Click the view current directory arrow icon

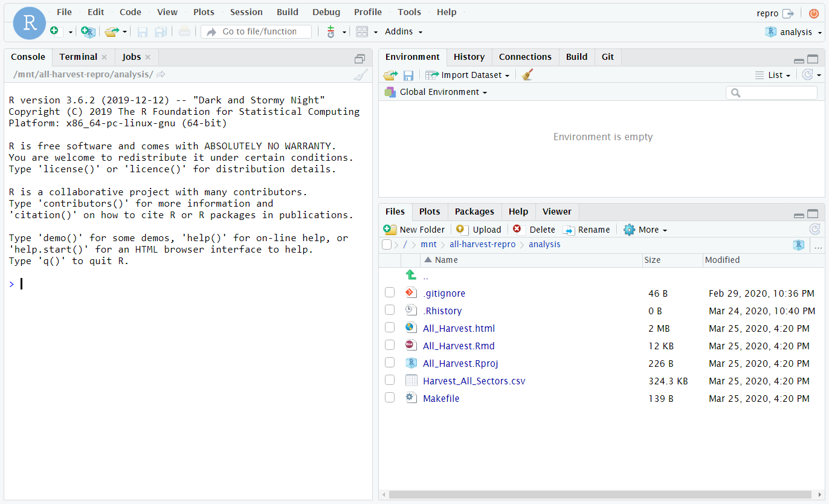(161, 75)
